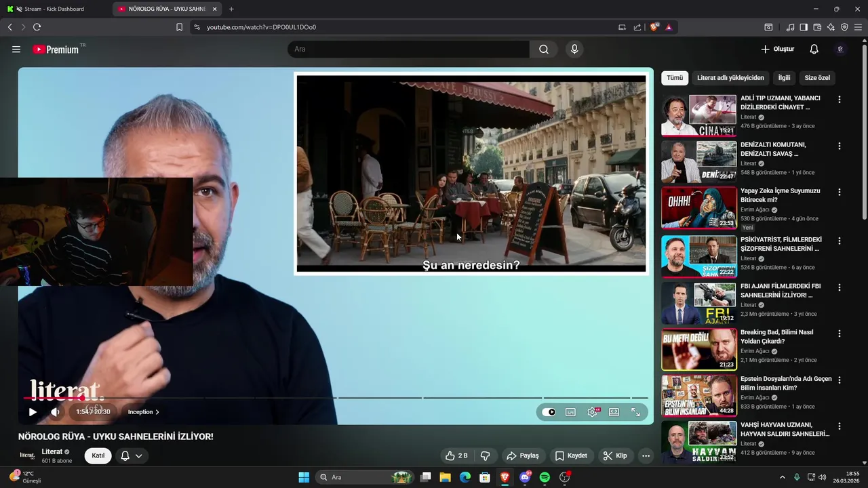Open options for Epstein Dosyaları video
This screenshot has width=868, height=488.
tap(839, 380)
